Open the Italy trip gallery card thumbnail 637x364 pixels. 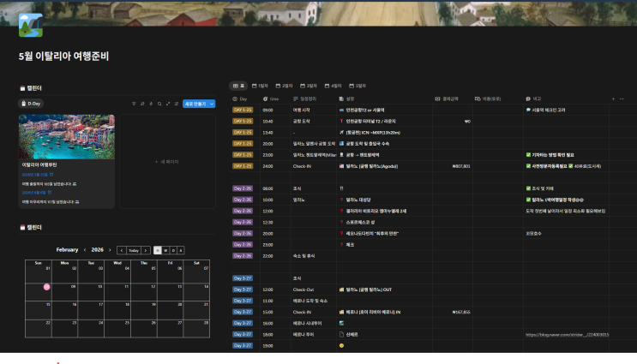pyautogui.click(x=67, y=137)
